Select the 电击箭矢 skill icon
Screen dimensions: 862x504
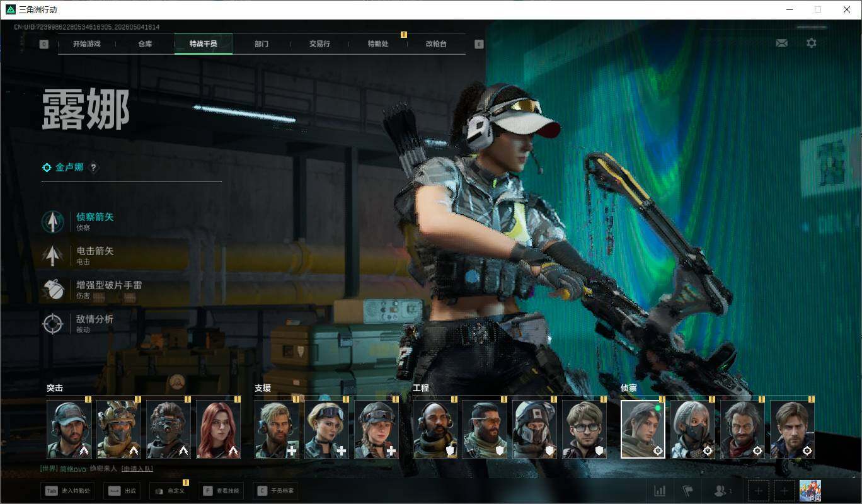pyautogui.click(x=53, y=255)
